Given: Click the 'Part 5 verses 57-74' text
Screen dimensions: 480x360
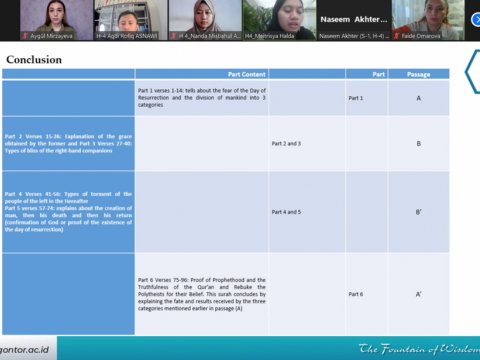Looking at the screenshot, I should pyautogui.click(x=68, y=219).
